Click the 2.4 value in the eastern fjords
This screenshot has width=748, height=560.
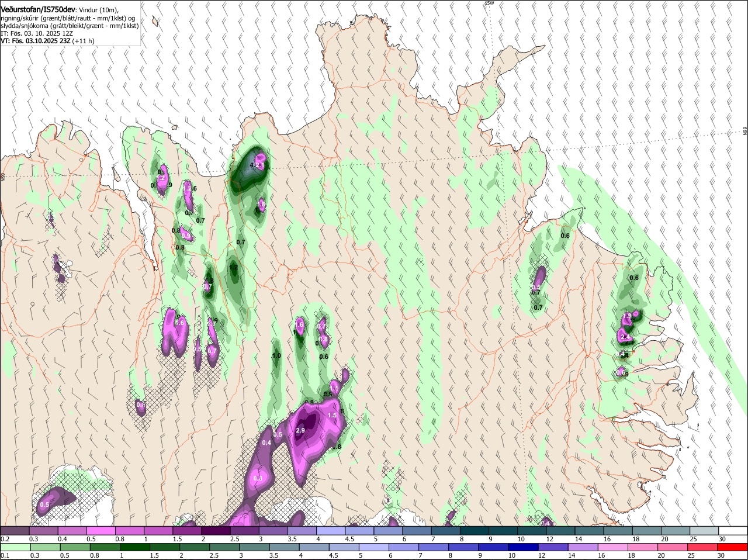coord(625,337)
